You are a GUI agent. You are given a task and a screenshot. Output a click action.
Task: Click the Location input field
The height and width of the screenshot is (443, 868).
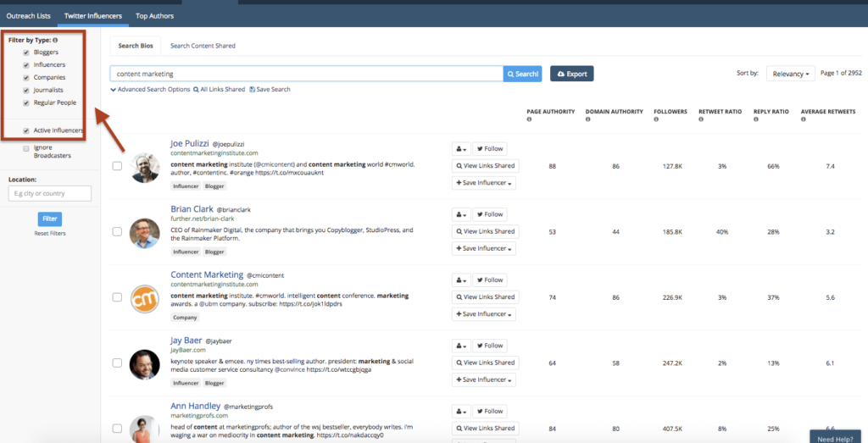tap(50, 194)
